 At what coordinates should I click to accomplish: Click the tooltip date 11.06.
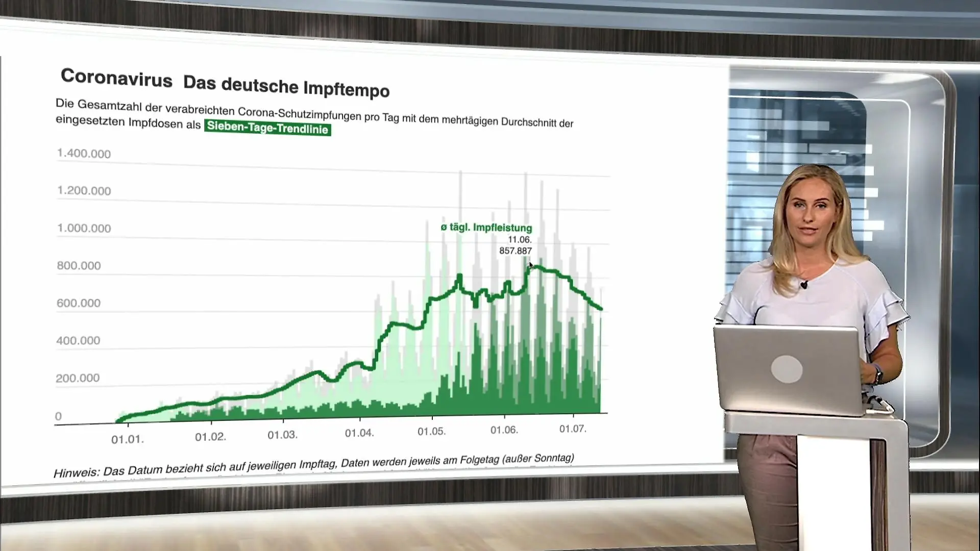point(520,239)
